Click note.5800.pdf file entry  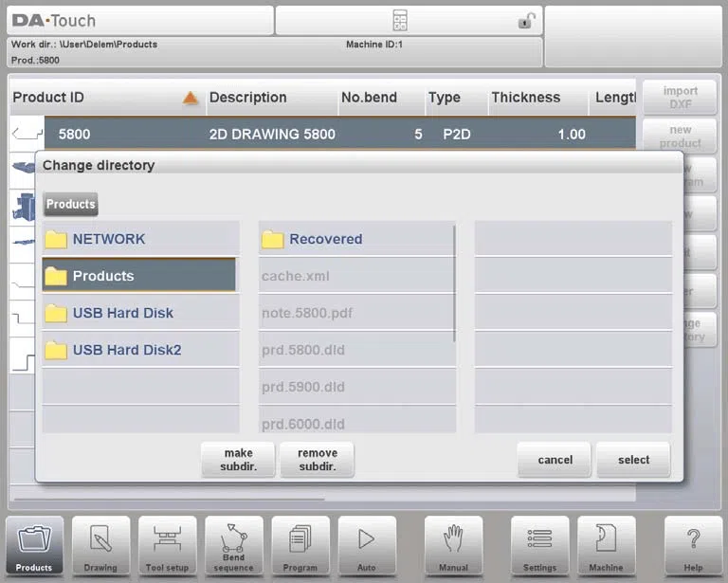355,313
